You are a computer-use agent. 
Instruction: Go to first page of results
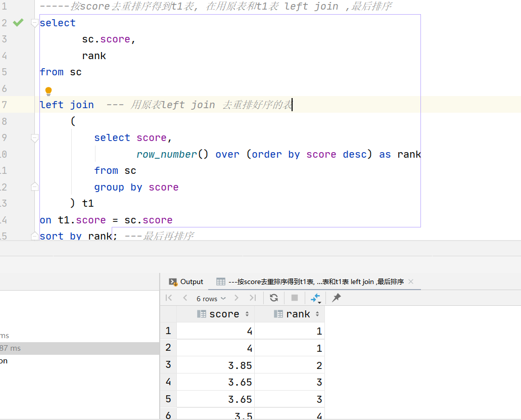(x=169, y=298)
